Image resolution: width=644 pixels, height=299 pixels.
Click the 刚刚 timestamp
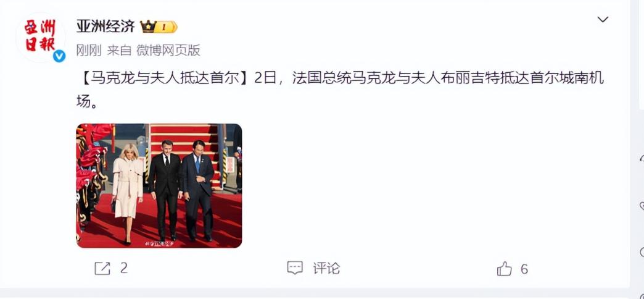pos(89,50)
